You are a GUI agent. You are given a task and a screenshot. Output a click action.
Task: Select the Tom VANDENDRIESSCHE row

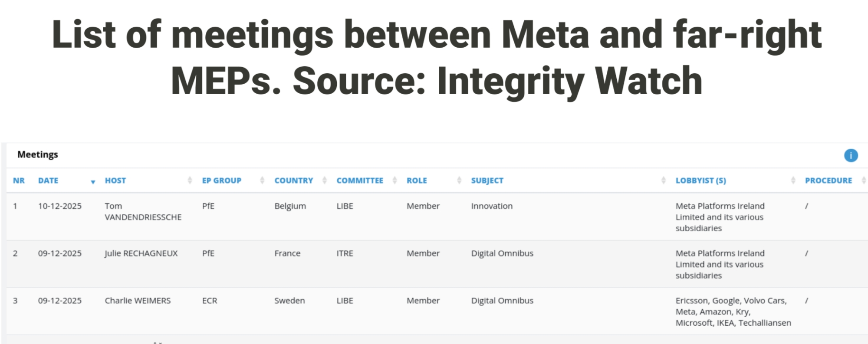click(143, 212)
